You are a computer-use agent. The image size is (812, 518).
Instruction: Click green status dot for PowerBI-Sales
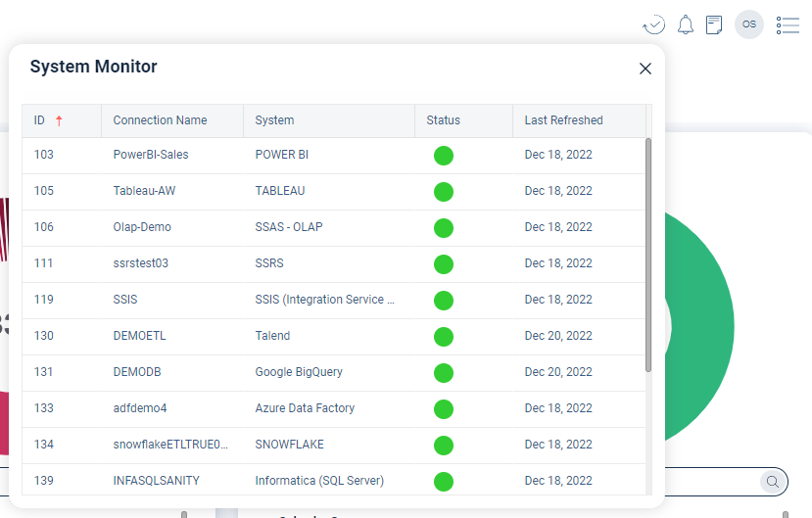(x=444, y=156)
